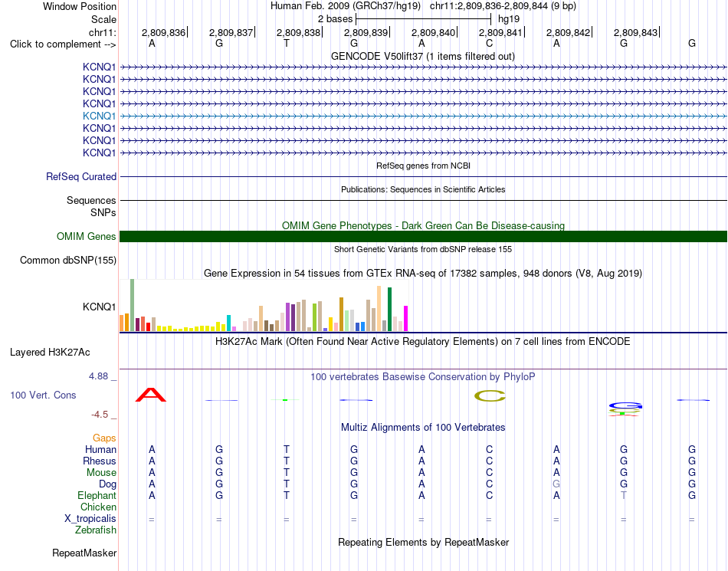The height and width of the screenshot is (571, 728).
Task: Click the 'Click to complement -->' label
Action: 63,44
